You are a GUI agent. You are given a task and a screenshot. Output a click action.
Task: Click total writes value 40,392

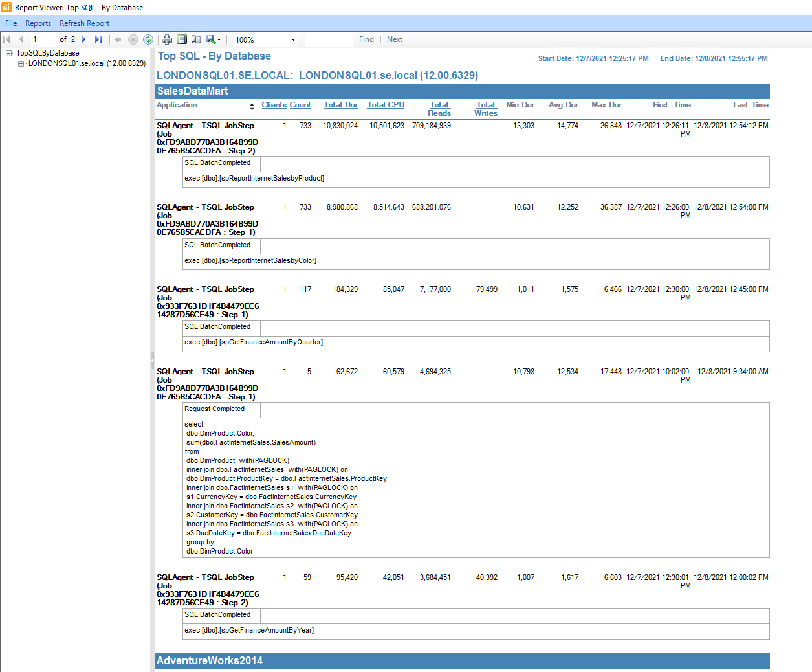click(x=487, y=577)
